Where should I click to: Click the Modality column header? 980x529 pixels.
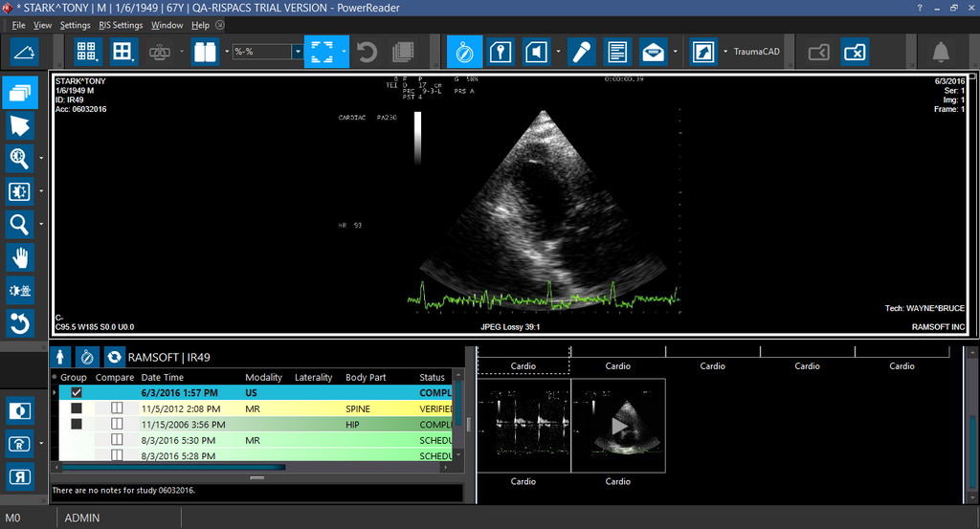pyautogui.click(x=264, y=378)
